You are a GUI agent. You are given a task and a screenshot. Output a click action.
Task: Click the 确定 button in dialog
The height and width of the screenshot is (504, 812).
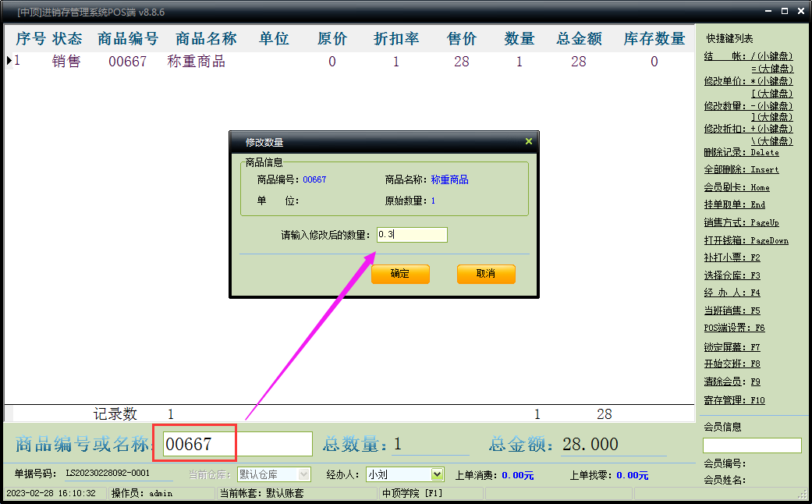[400, 274]
